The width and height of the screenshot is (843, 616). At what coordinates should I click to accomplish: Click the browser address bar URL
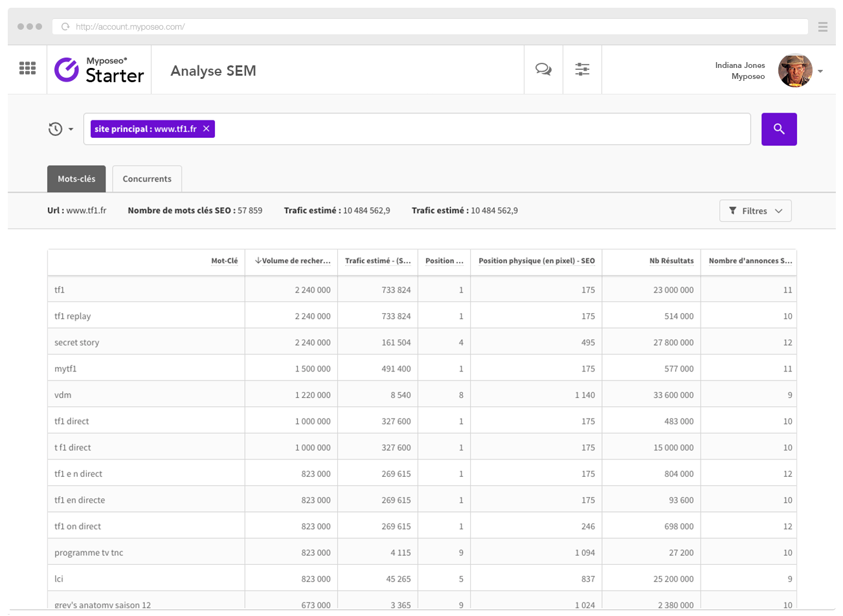click(130, 27)
